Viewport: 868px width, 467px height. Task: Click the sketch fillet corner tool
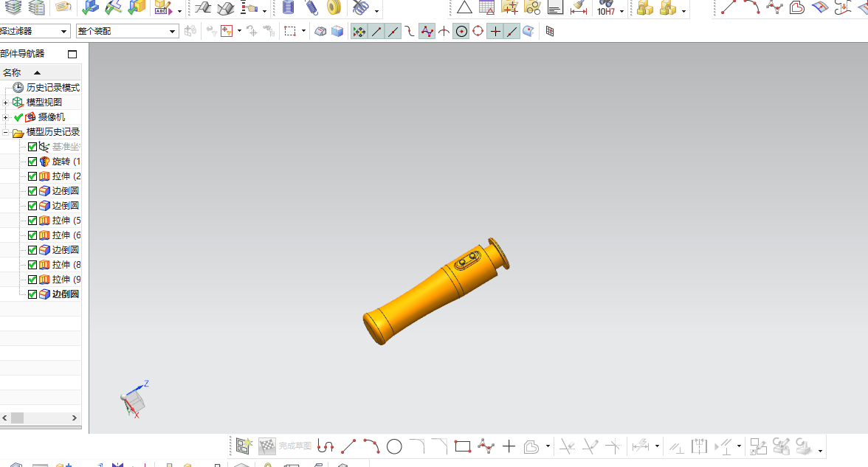point(417,446)
